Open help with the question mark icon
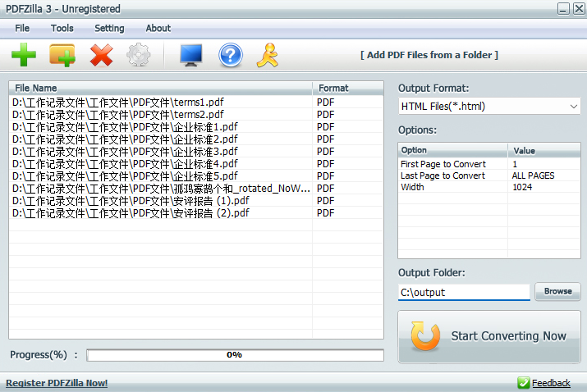Image resolution: width=587 pixels, height=392 pixels. coord(230,56)
